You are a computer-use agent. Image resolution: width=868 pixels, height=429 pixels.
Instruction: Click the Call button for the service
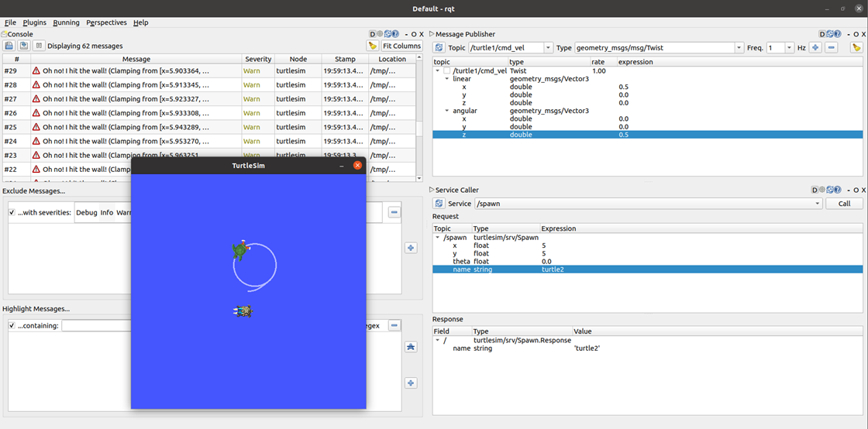point(844,204)
